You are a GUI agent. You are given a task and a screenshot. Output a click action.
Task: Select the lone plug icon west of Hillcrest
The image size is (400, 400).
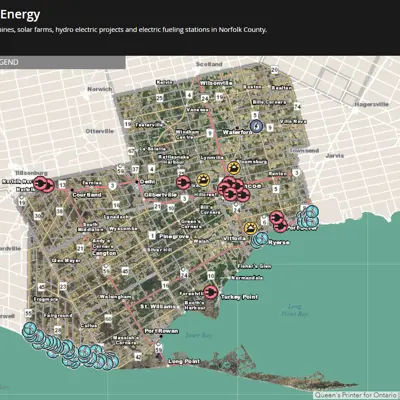(183, 183)
